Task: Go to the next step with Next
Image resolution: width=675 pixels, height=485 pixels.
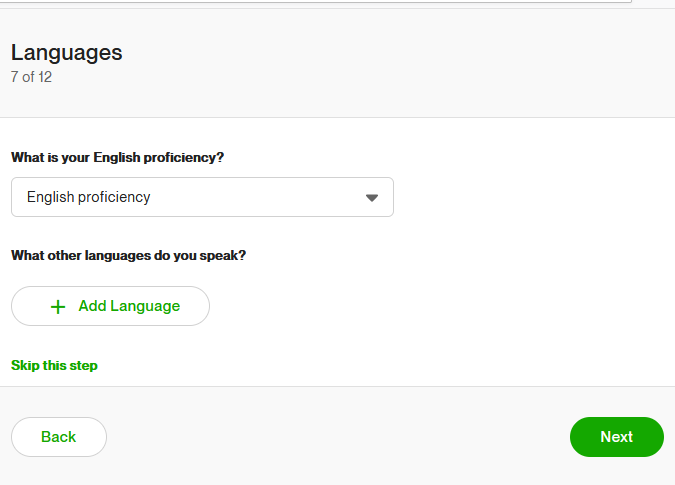Action: (x=616, y=437)
